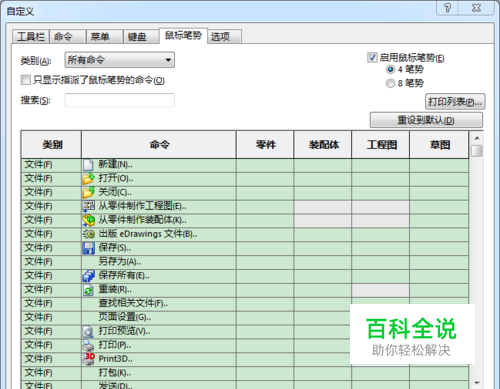This screenshot has height=389, width=500.
Task: Click the 打包(K).. command row
Action: (245, 373)
